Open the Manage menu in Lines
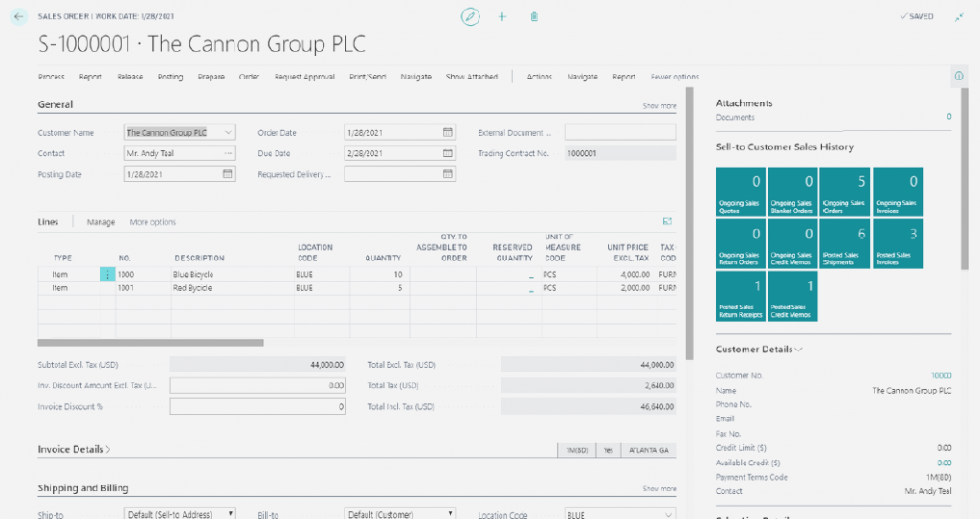The height and width of the screenshot is (519, 980). point(100,222)
